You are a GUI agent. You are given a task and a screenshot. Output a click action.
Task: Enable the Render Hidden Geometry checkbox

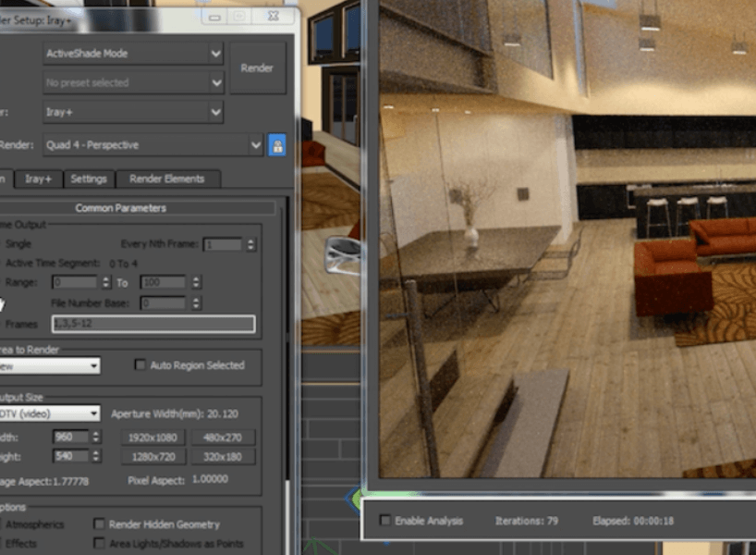click(99, 524)
